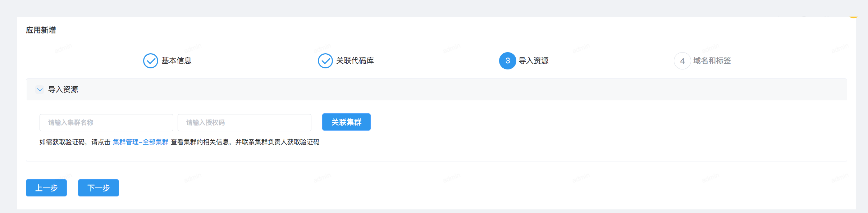Select the blue step 3 circle
The image size is (868, 213).
[x=508, y=61]
